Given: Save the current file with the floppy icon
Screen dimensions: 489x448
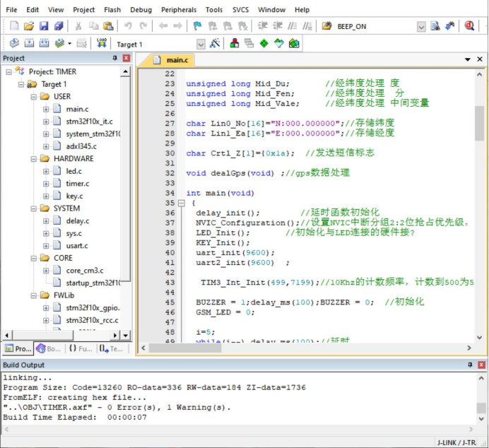Looking at the screenshot, I should click(x=44, y=26).
